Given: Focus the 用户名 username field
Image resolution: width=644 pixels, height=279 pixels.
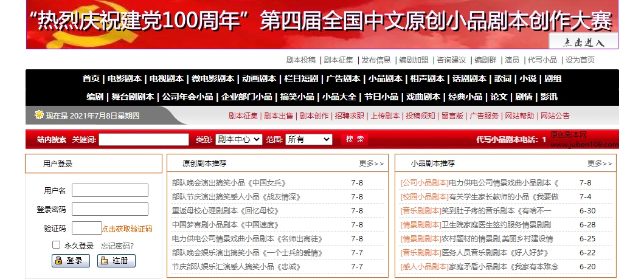Looking at the screenshot, I should coord(110,190).
